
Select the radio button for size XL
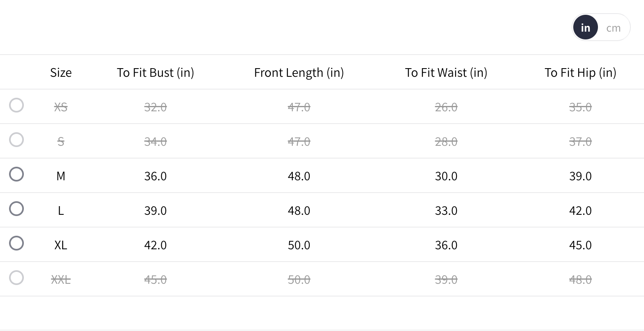click(16, 243)
